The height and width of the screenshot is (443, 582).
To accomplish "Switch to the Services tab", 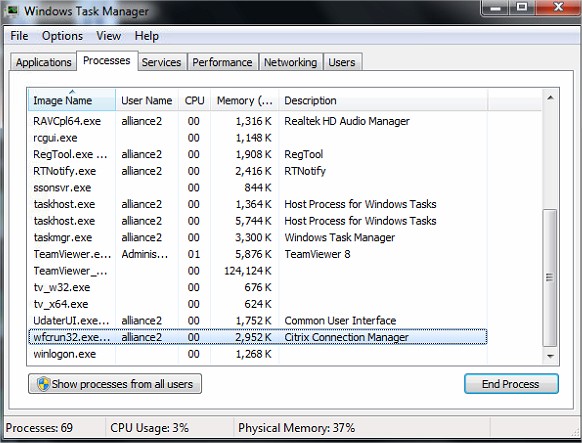I will pos(161,62).
